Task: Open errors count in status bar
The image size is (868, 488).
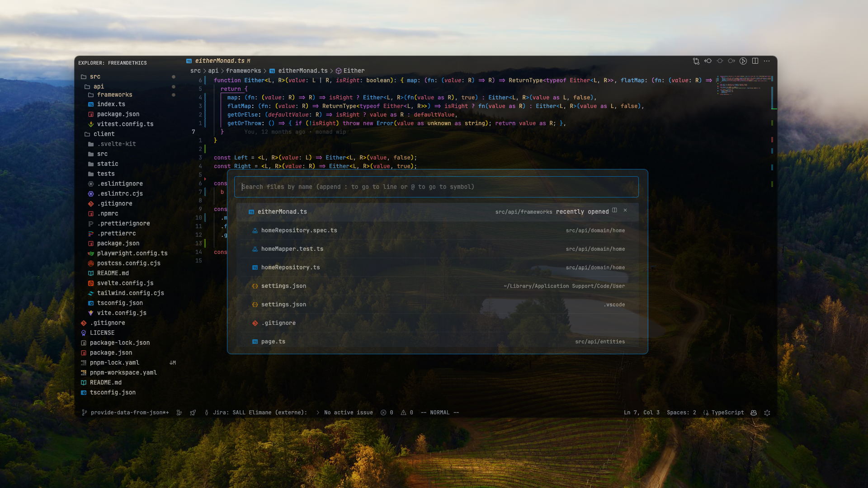Action: [x=387, y=413]
